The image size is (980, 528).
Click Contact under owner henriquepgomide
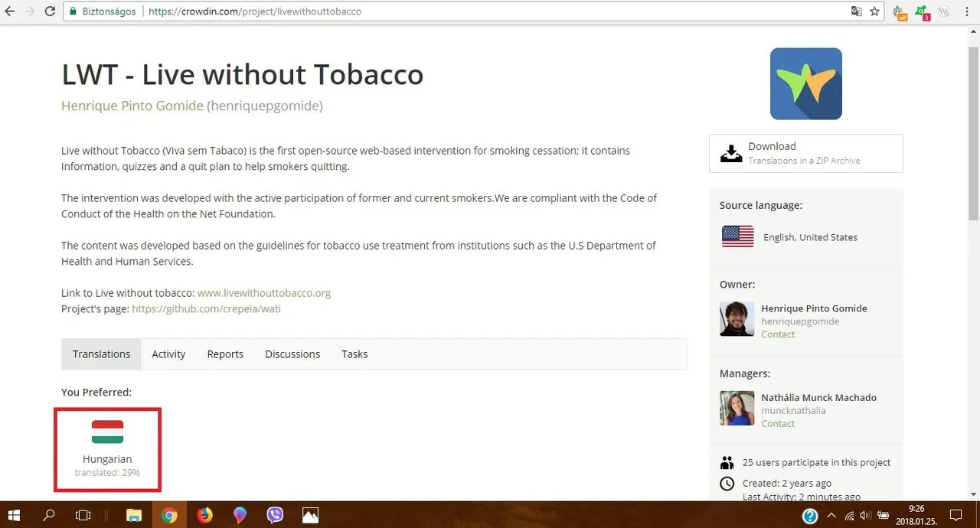click(x=778, y=334)
